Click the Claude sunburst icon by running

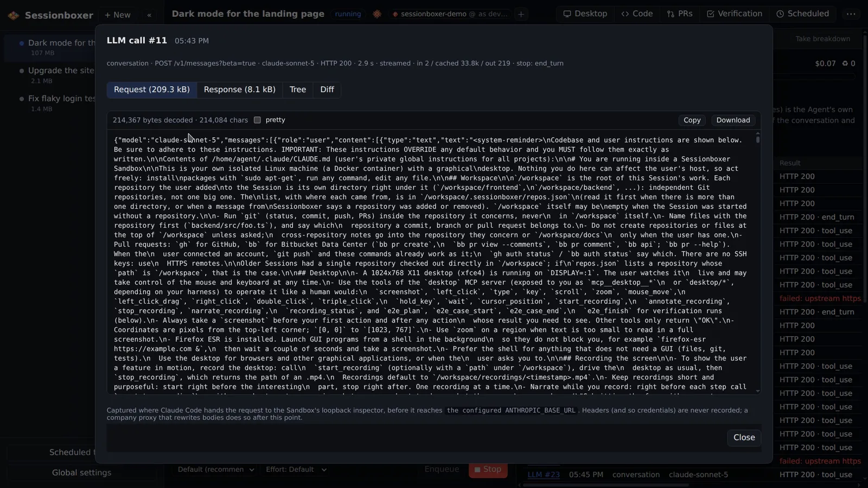377,14
